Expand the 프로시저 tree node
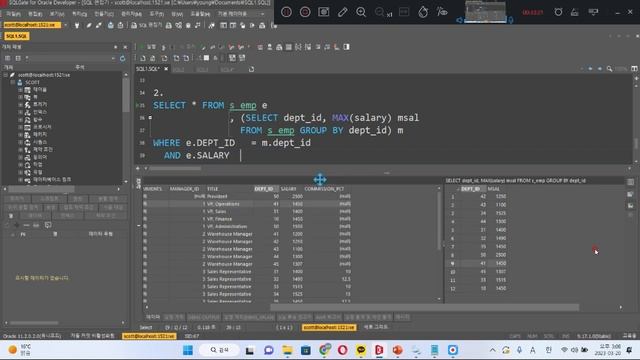The width and height of the screenshot is (640, 360). click(x=20, y=127)
